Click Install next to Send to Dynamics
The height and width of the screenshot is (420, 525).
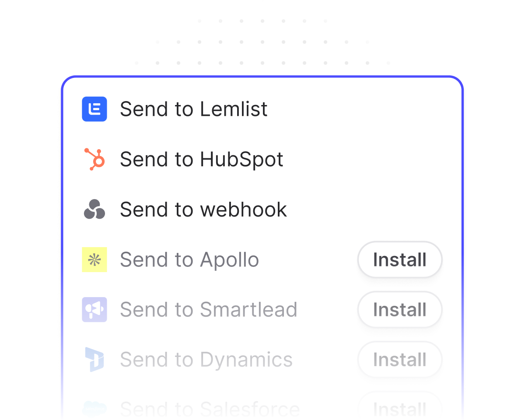pos(399,359)
